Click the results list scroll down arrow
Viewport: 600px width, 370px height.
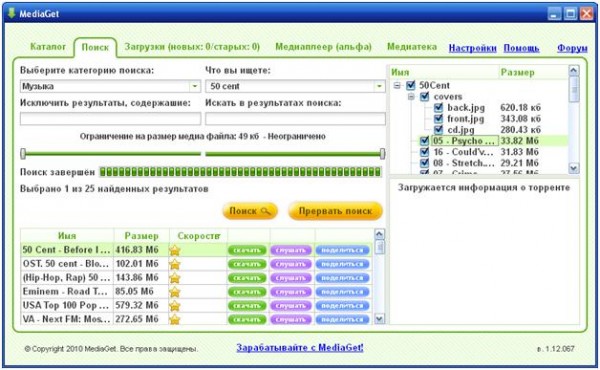pyautogui.click(x=379, y=318)
